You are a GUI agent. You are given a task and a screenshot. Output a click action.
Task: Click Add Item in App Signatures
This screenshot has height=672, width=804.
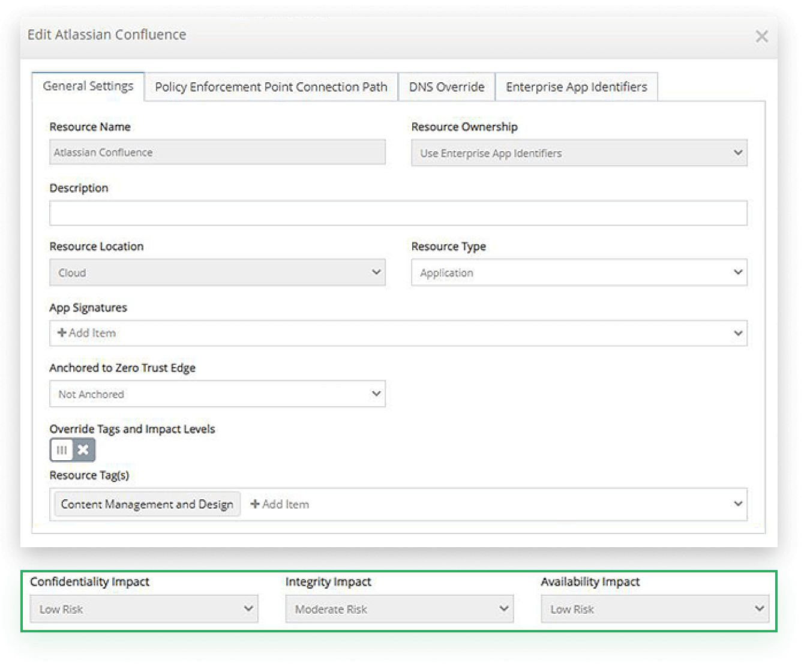86,333
